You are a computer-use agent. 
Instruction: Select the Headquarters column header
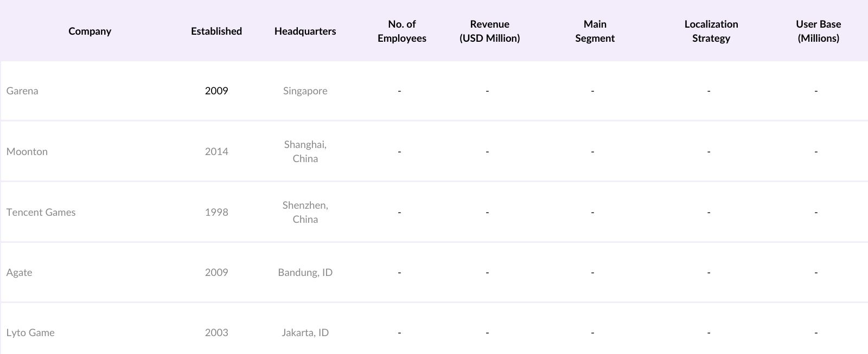click(305, 31)
